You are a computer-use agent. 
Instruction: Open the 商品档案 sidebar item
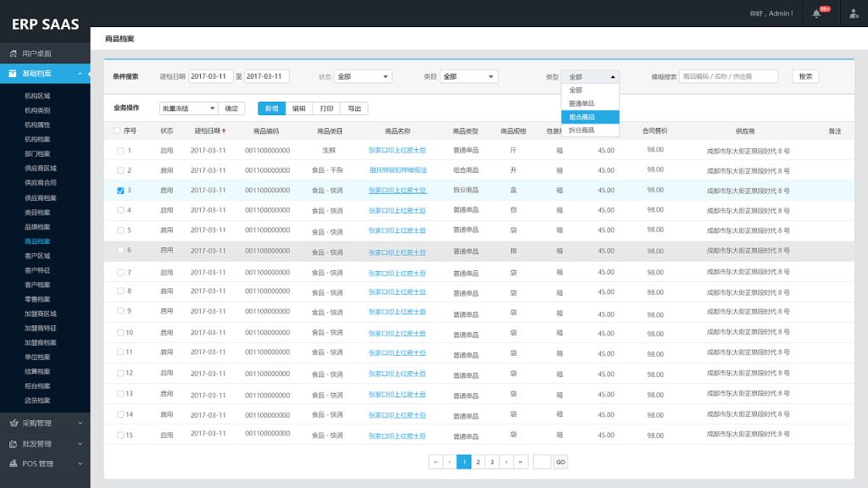click(37, 241)
